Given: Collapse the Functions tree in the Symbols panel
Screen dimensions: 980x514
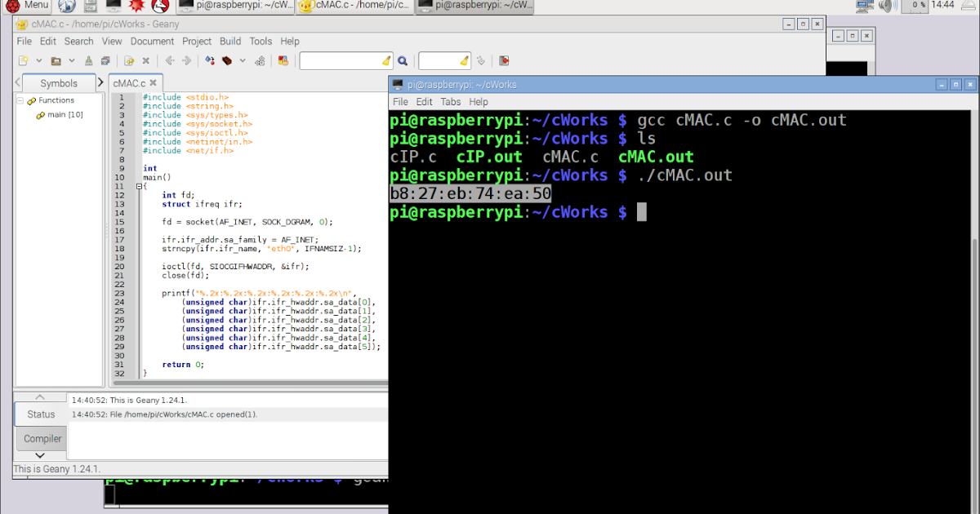Looking at the screenshot, I should coord(19,100).
